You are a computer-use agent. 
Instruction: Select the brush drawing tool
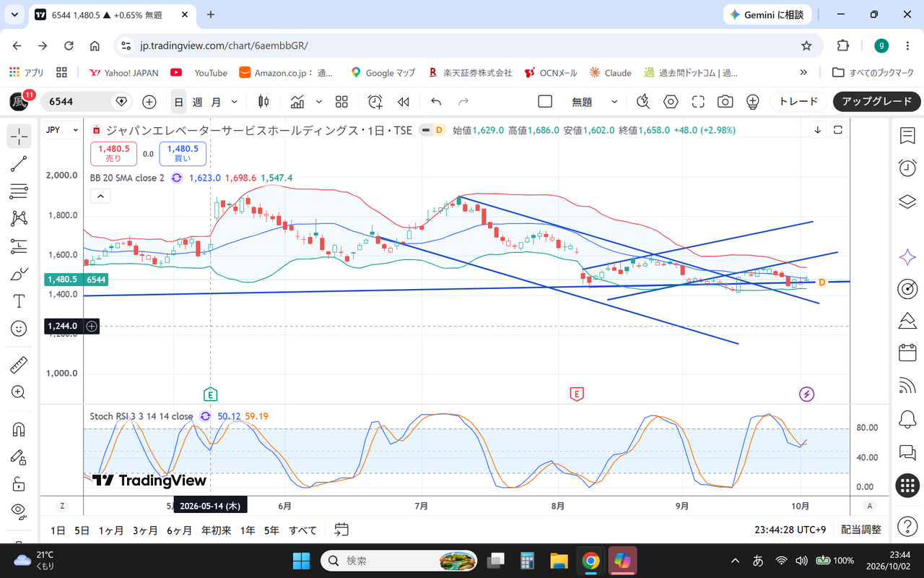point(19,274)
